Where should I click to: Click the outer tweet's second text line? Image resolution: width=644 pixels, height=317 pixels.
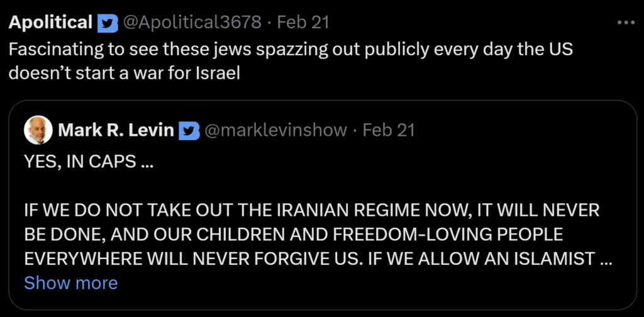point(125,73)
